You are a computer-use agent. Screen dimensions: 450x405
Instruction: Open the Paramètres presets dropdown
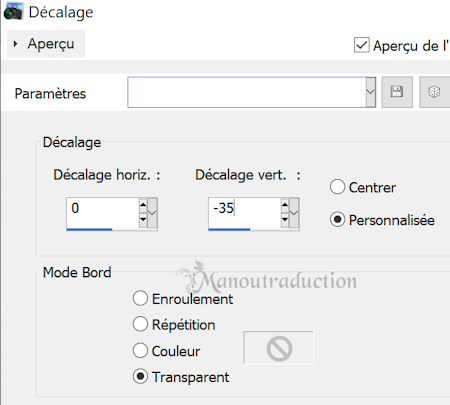[370, 92]
